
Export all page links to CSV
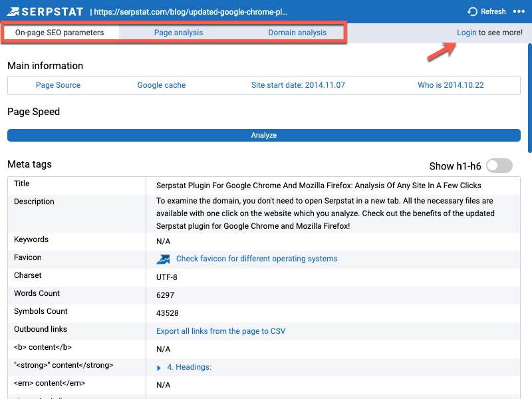220,331
